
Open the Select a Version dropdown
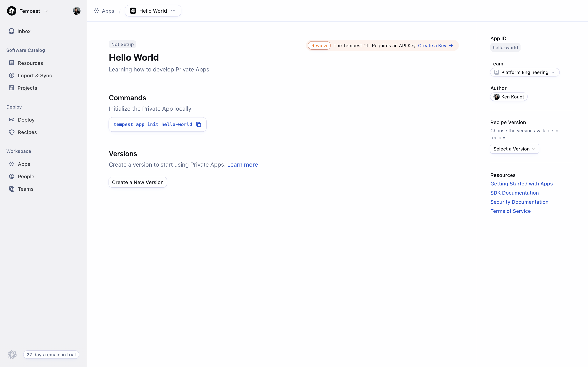(x=514, y=149)
